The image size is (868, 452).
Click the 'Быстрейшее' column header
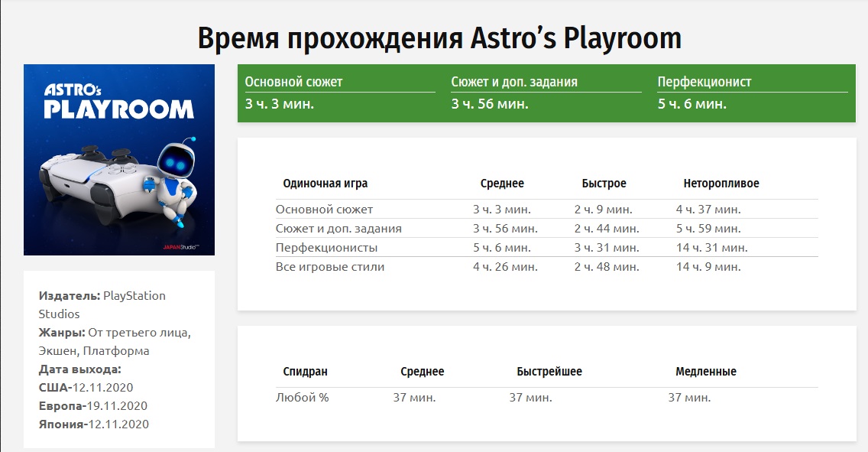point(549,372)
